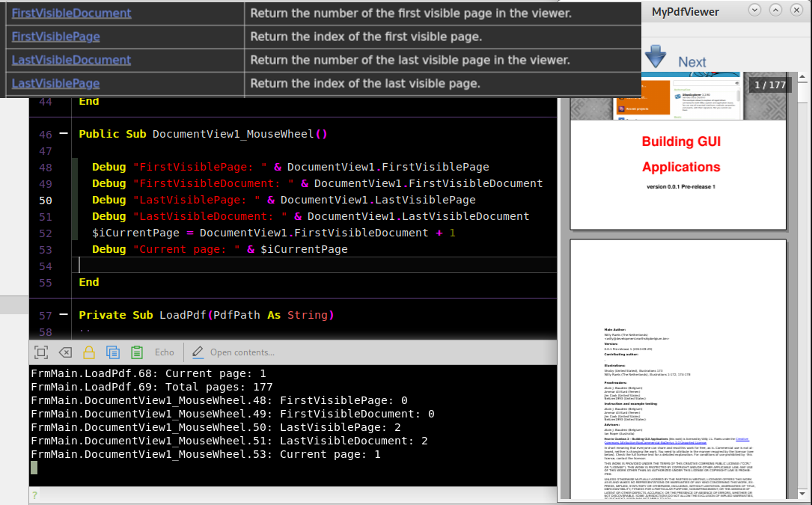Open the FirstVisibleDocument documentation link
812x505 pixels.
(x=71, y=13)
